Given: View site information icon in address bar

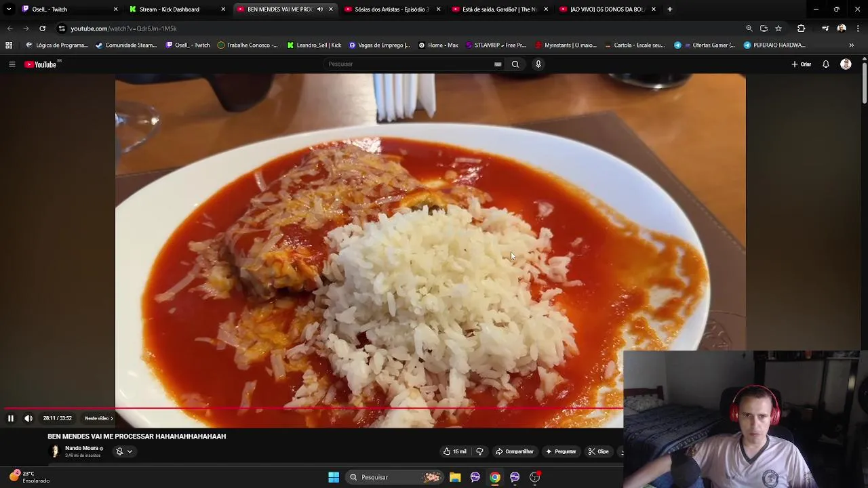Looking at the screenshot, I should tap(62, 28).
